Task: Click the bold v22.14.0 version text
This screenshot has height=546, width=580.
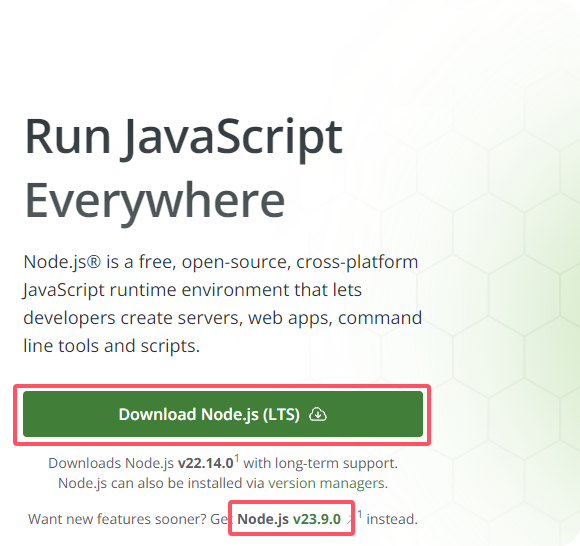Action: pyautogui.click(x=206, y=463)
